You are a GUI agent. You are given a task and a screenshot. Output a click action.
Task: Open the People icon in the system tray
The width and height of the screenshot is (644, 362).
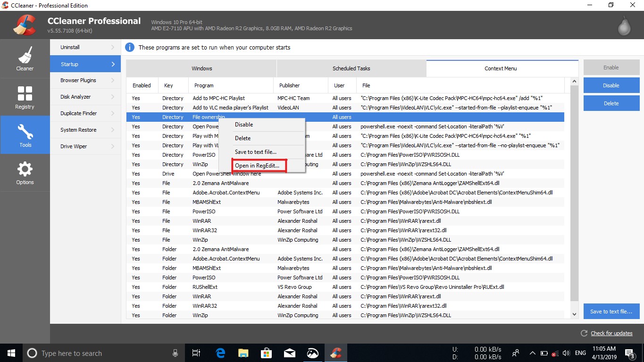516,353
